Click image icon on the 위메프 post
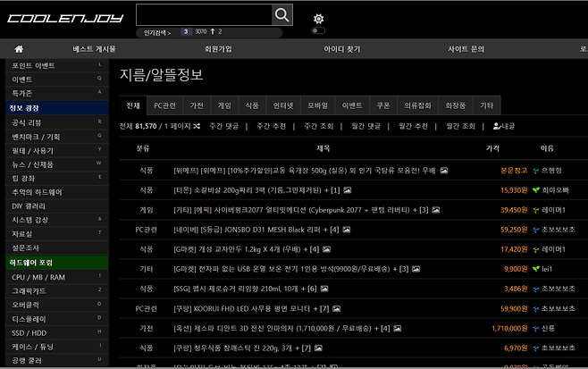 [x=444, y=170]
